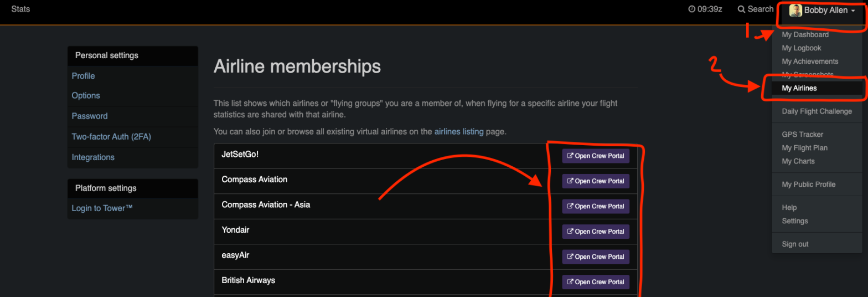The image size is (868, 297).
Task: Choose Daily Flight Challenge in the menu
Action: tap(817, 111)
